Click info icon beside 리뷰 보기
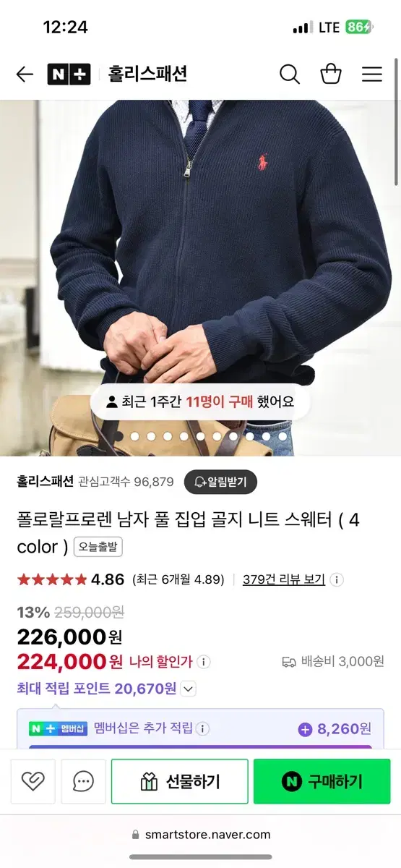Screen dimensions: 401x868 (337, 579)
